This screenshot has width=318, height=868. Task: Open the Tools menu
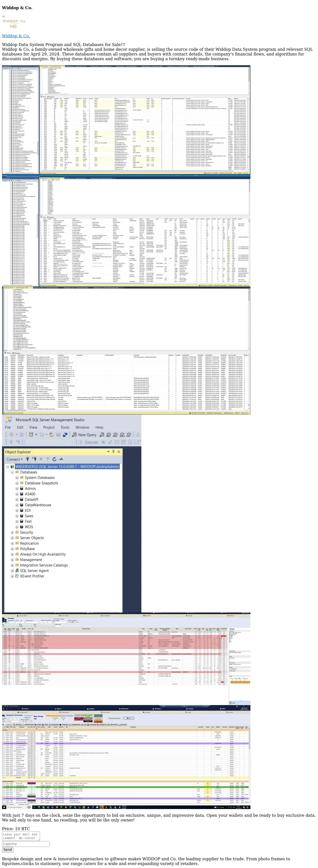(65, 427)
